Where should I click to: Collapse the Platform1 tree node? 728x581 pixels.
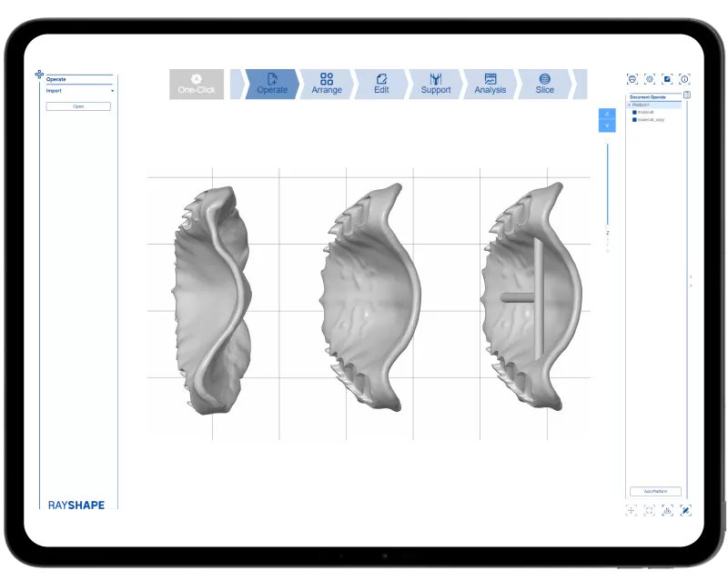tap(630, 105)
